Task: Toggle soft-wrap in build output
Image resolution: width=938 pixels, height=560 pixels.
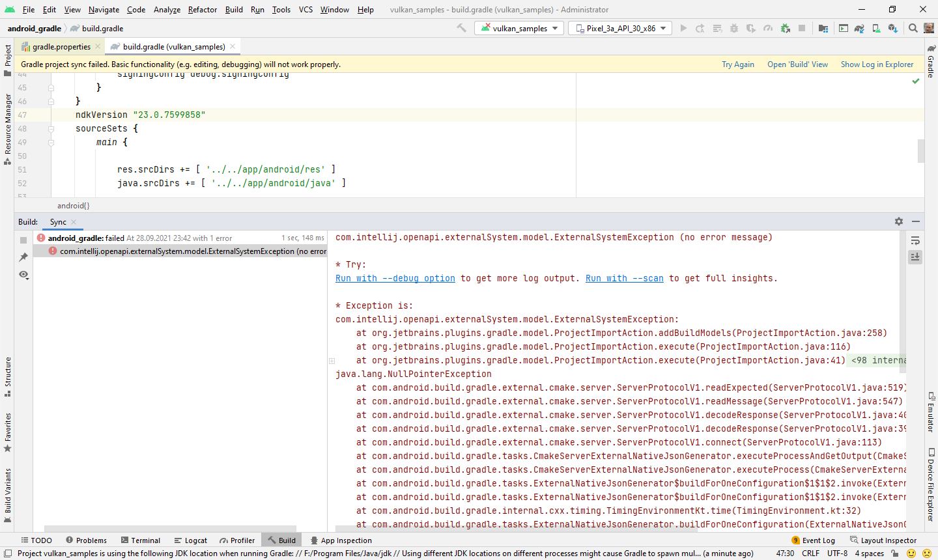Action: (915, 240)
